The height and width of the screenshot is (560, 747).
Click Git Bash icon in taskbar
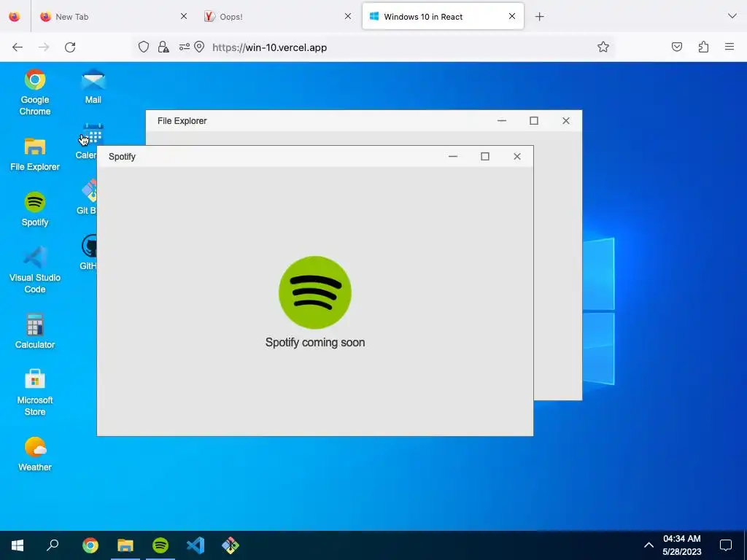point(231,545)
